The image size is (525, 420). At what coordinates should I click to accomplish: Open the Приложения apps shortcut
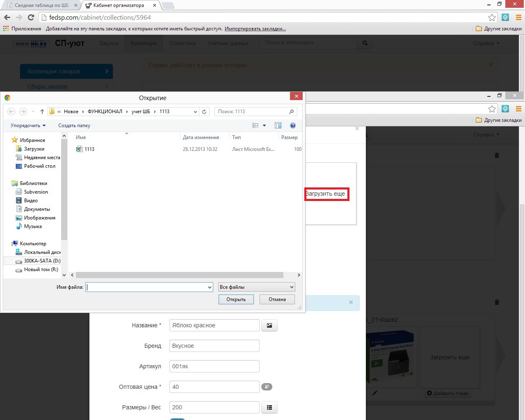tap(22, 29)
